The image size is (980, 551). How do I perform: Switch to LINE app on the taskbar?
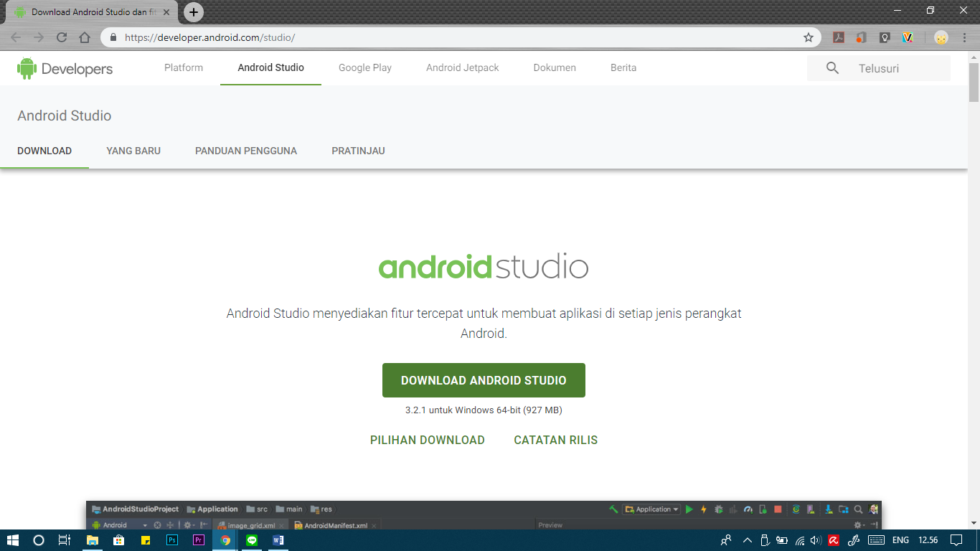click(252, 540)
